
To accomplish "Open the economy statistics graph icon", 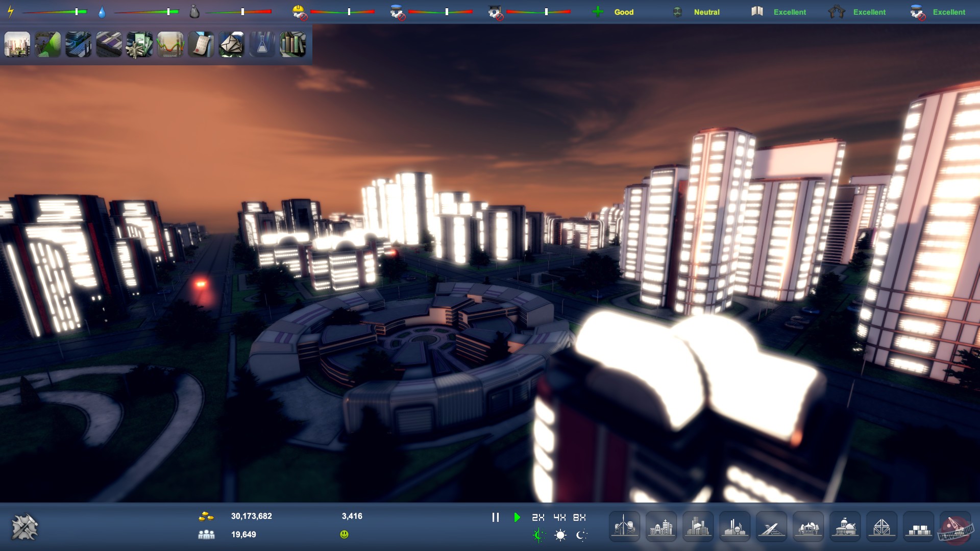I will pos(170,44).
